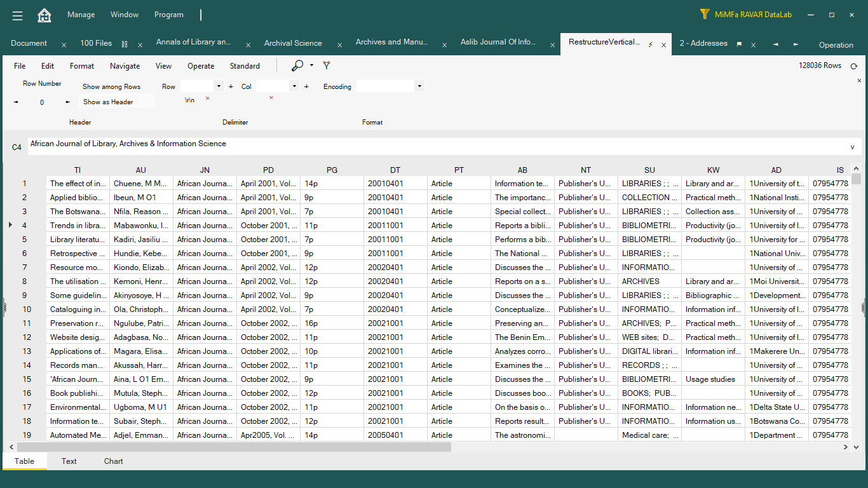Viewport: 868px width, 488px height.
Task: Click the home icon
Action: 44,15
